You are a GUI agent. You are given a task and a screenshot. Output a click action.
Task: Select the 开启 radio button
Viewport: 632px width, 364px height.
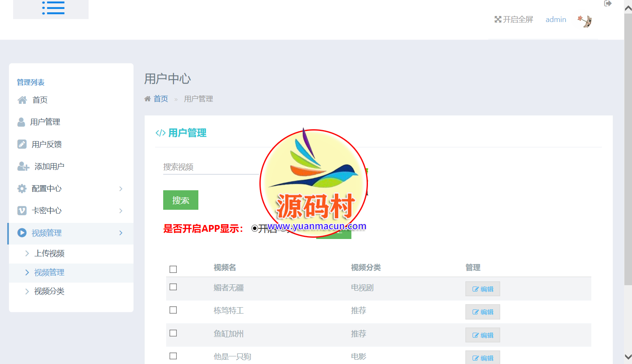pos(254,228)
